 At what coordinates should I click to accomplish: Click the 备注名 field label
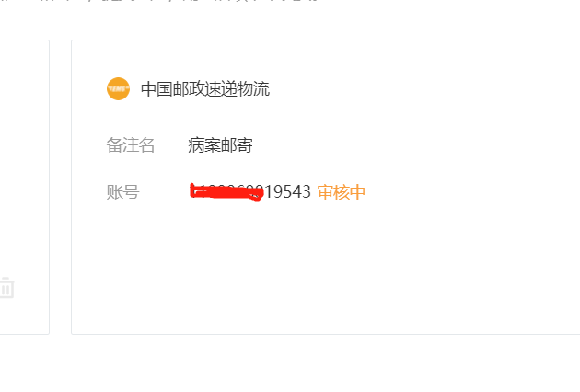[x=131, y=145]
